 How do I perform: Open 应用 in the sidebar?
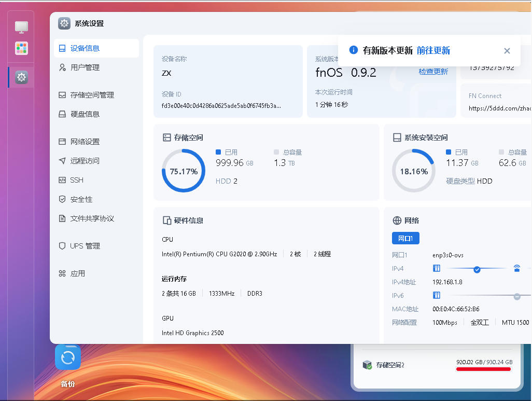[96, 273]
